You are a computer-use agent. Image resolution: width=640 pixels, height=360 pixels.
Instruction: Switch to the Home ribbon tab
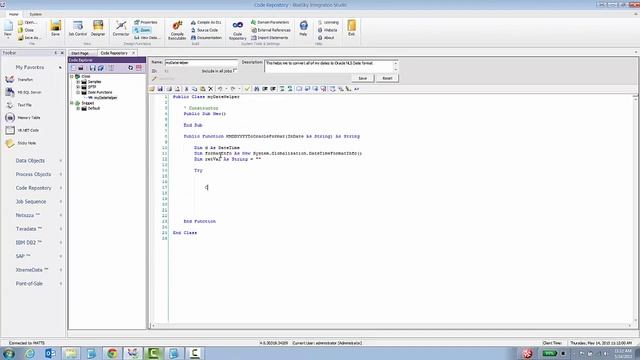tap(14, 14)
